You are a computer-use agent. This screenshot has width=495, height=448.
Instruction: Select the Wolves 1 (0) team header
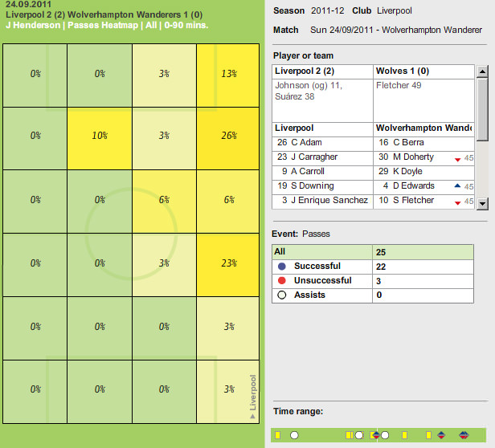(424, 71)
